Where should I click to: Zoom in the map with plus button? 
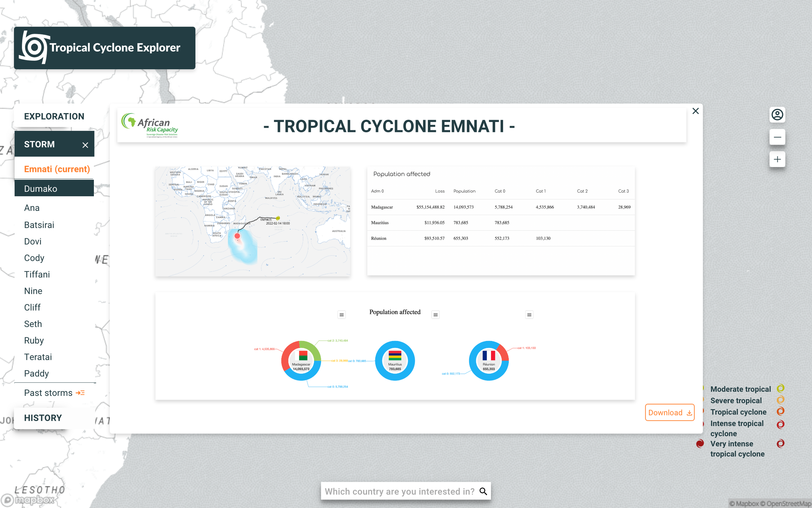pyautogui.click(x=777, y=159)
